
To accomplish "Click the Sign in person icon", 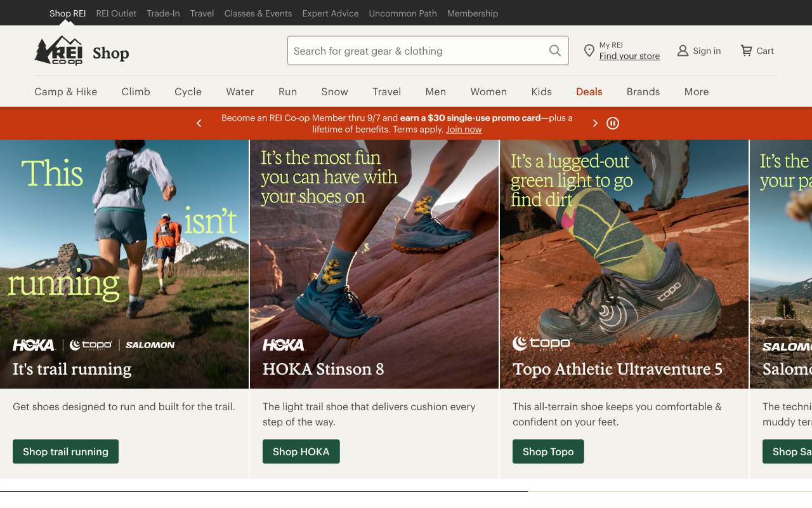I will coord(683,51).
